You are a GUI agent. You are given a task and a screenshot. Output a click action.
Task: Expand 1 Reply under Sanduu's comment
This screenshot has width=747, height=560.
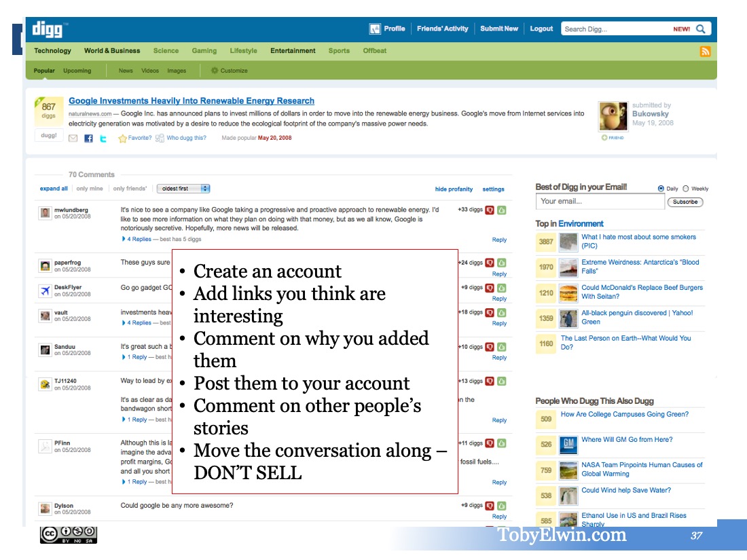[x=134, y=357]
